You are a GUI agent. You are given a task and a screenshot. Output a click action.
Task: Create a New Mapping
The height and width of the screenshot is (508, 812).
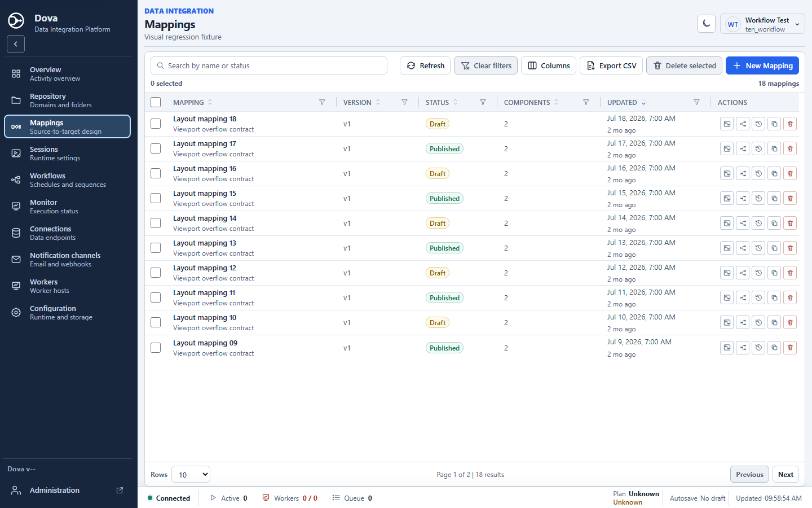coord(762,65)
